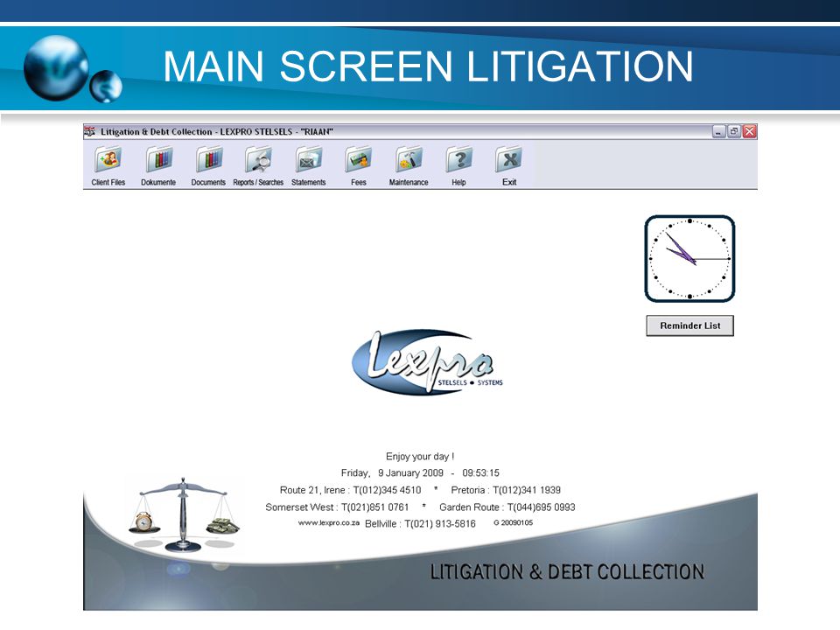Click 'Route 21, Irene : T(012)345 4510'
840x630 pixels.
click(x=350, y=490)
